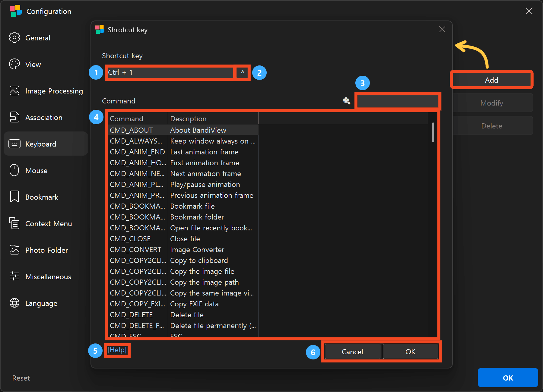The width and height of the screenshot is (543, 392).
Task: Select the Bookmark folder row
Action: point(183,217)
